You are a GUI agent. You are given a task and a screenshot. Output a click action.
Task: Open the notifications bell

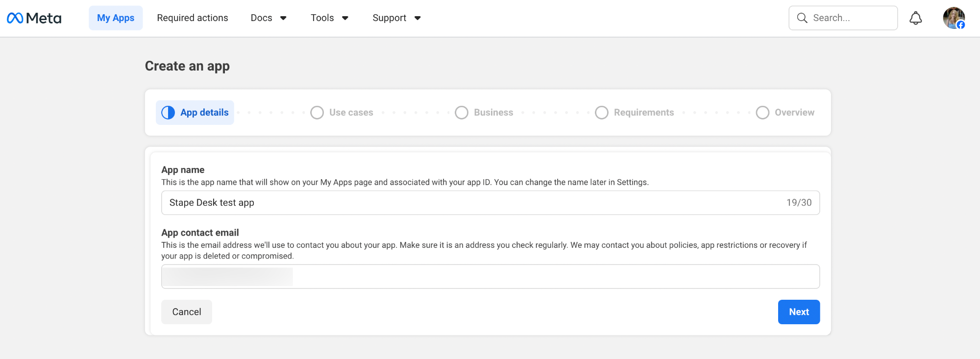click(x=915, y=18)
